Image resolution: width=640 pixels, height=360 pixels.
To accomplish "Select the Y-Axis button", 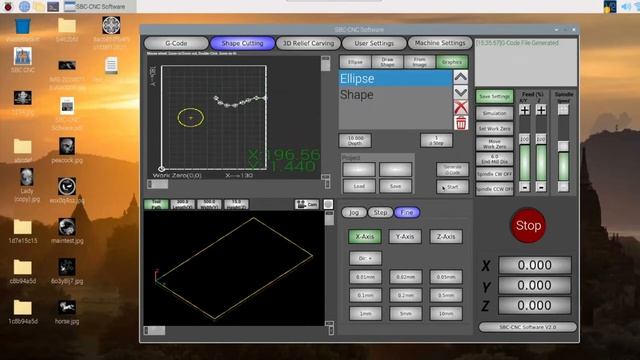I will [x=405, y=236].
